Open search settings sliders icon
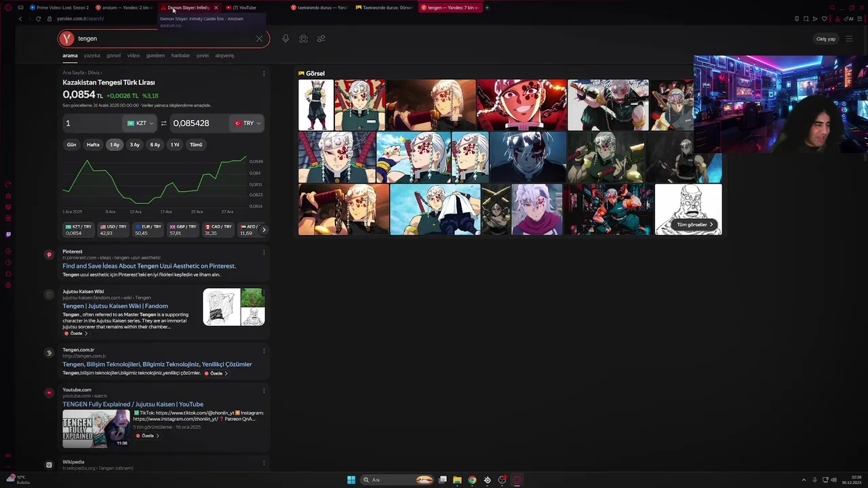868x488 pixels. tap(321, 39)
